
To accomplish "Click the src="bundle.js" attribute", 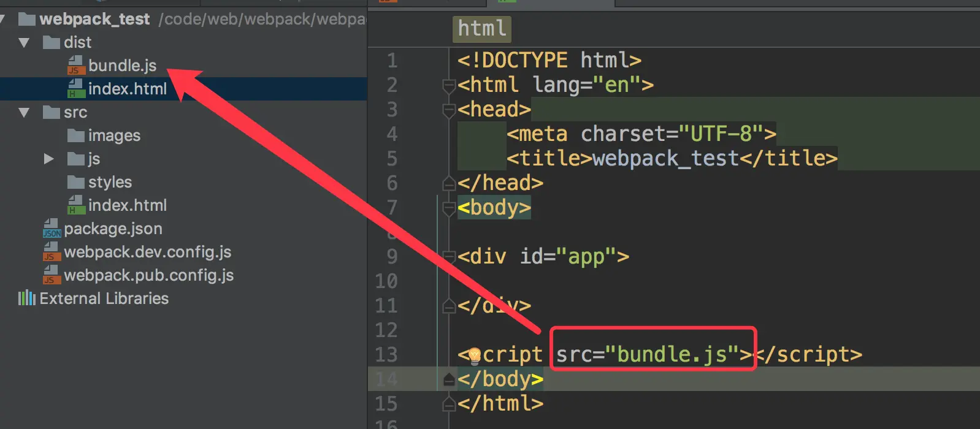I will tap(647, 355).
